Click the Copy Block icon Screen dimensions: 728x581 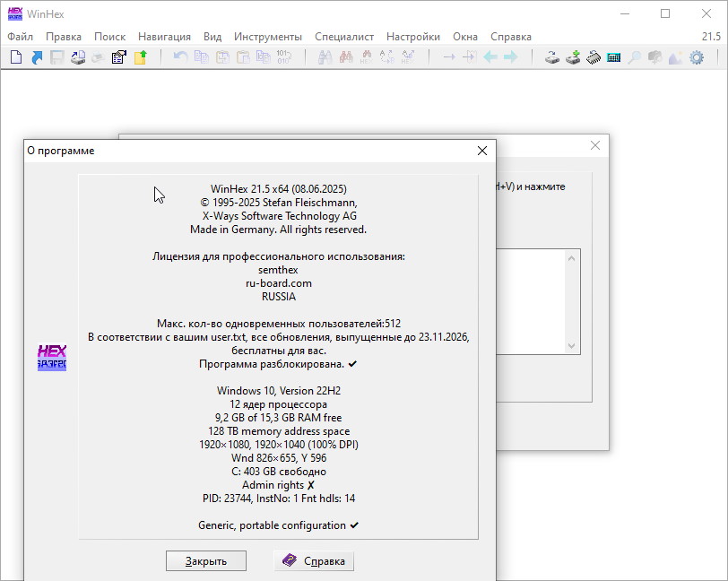point(202,57)
